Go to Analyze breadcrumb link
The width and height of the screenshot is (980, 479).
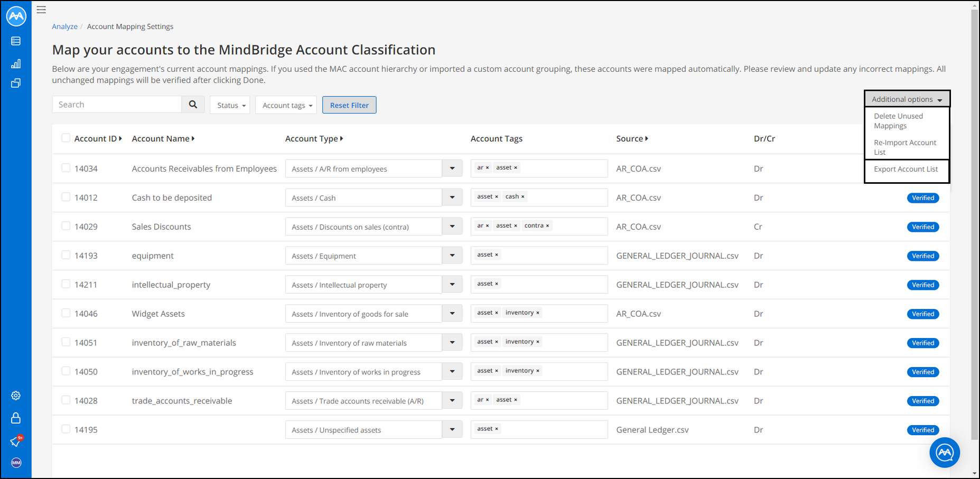point(64,26)
